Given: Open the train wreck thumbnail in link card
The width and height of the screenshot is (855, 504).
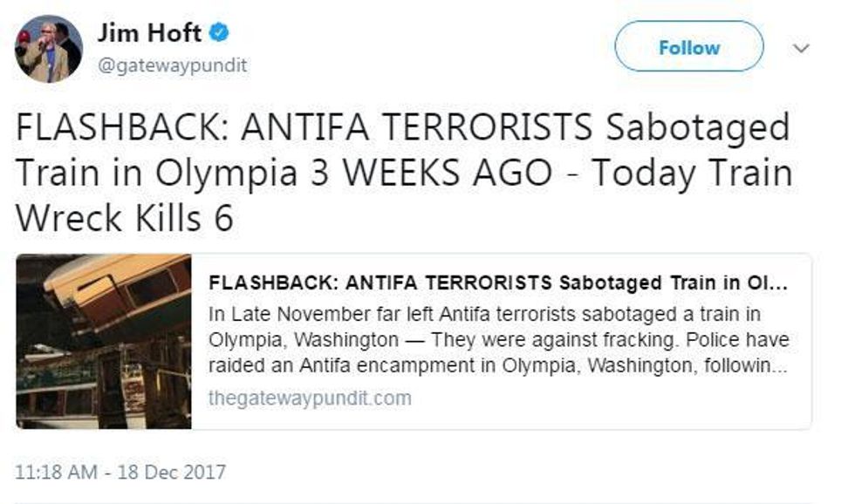Looking at the screenshot, I should click(104, 342).
